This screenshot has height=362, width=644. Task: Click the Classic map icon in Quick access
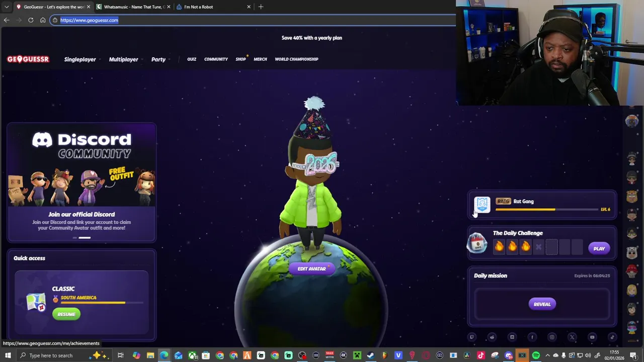[36, 302]
